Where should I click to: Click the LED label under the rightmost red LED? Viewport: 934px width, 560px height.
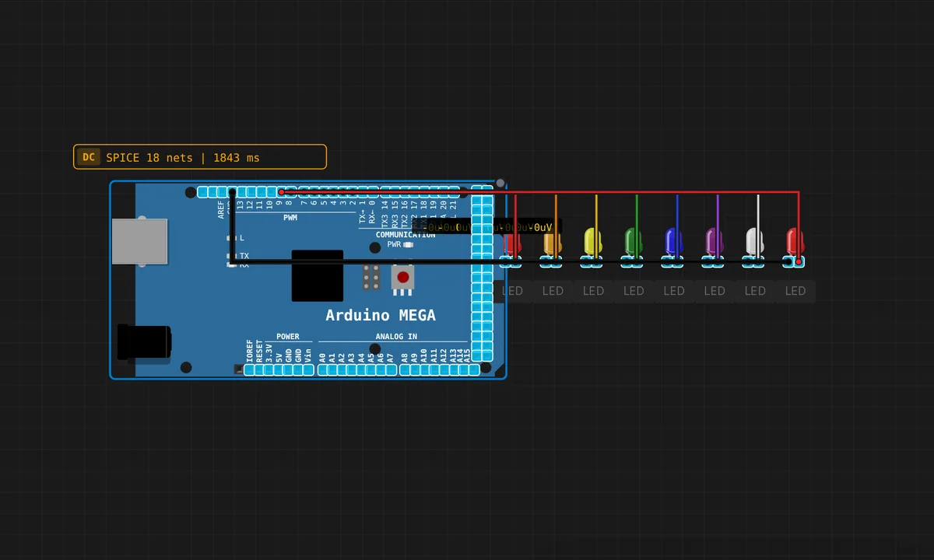[x=795, y=291]
